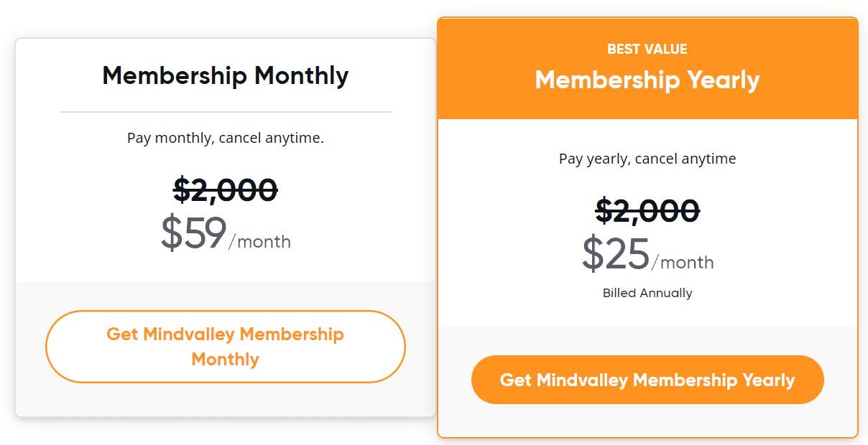The height and width of the screenshot is (445, 868).
Task: Click the BEST VALUE label
Action: coord(647,50)
